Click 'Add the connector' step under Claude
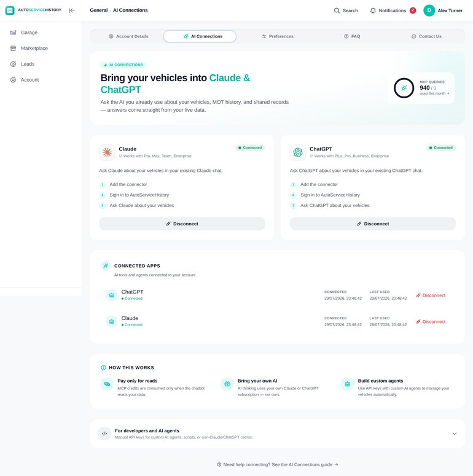 click(128, 184)
